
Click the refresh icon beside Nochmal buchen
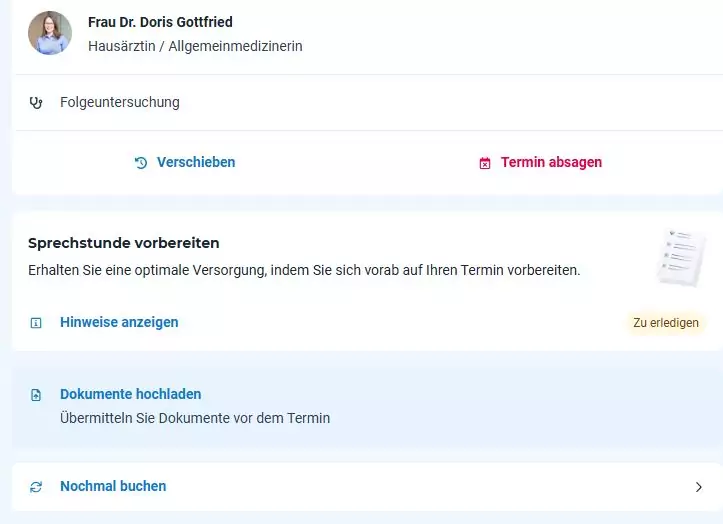36,487
